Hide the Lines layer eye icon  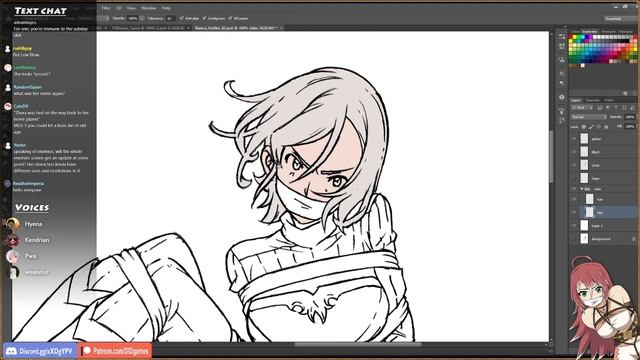[574, 165]
